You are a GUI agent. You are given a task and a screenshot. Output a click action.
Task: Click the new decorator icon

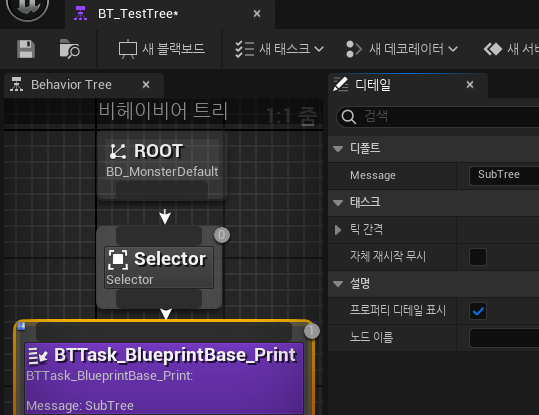pyautogui.click(x=354, y=49)
